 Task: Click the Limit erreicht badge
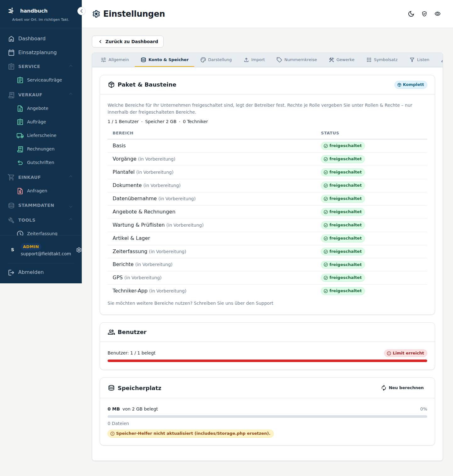pyautogui.click(x=406, y=353)
